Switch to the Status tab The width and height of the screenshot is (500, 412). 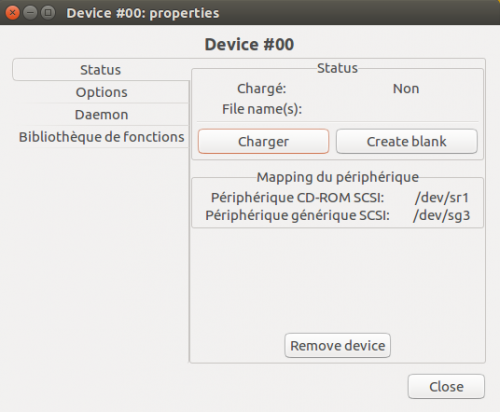tap(101, 70)
